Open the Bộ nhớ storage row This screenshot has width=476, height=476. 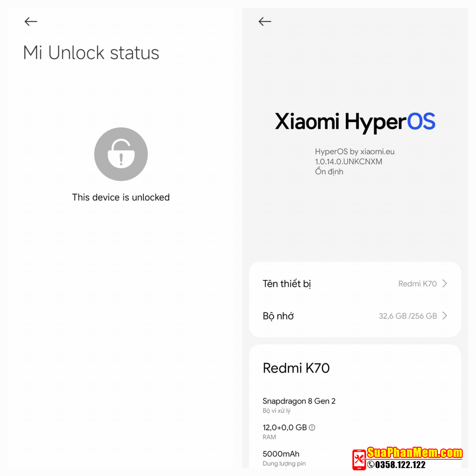click(355, 316)
